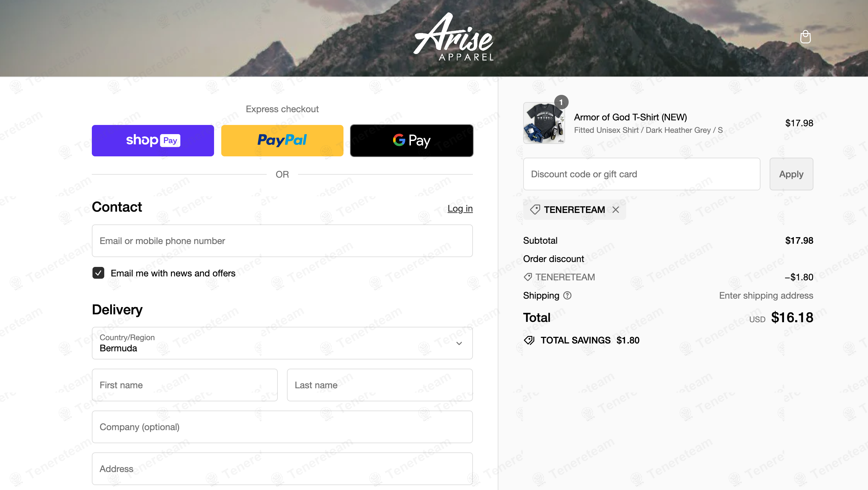Click the Contact section heading
Screen dimensions: 868x490
point(117,207)
